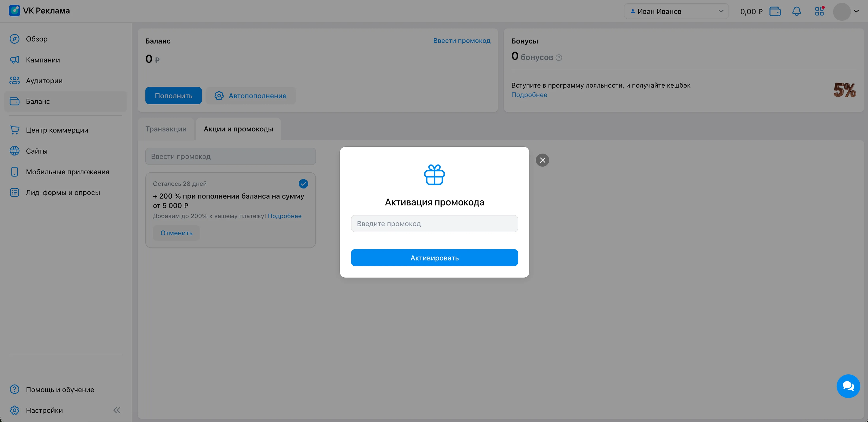Click the Центр коммерции cart icon
This screenshot has width=868, height=422.
[14, 130]
